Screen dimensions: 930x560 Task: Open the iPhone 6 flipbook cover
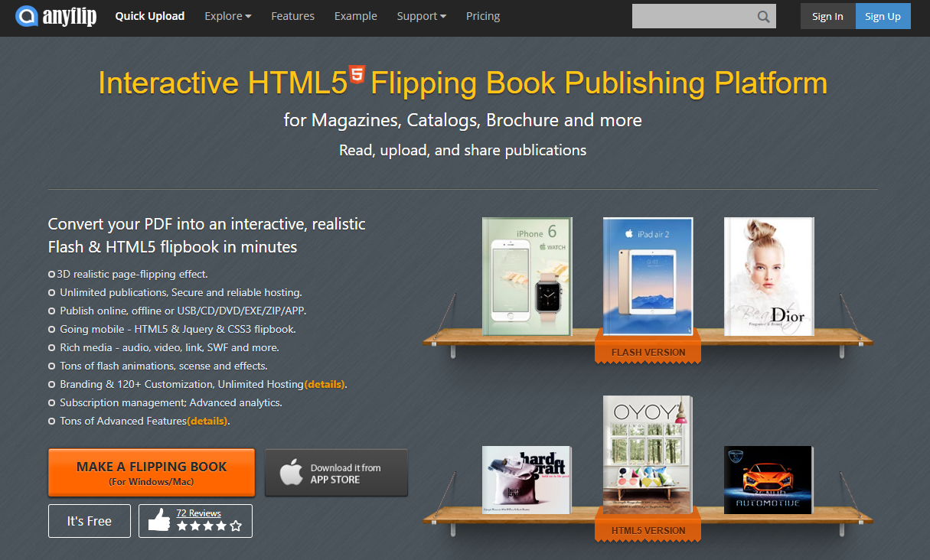click(527, 276)
